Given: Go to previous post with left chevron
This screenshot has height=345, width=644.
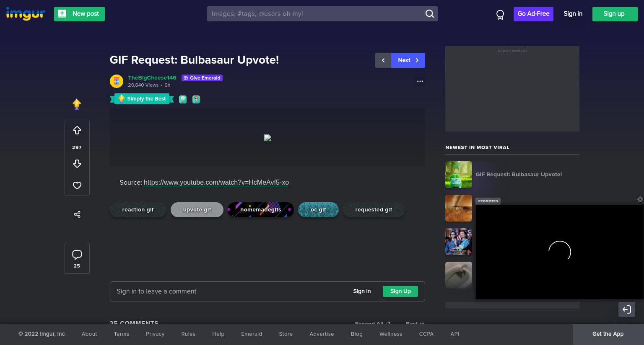Looking at the screenshot, I should 383,60.
